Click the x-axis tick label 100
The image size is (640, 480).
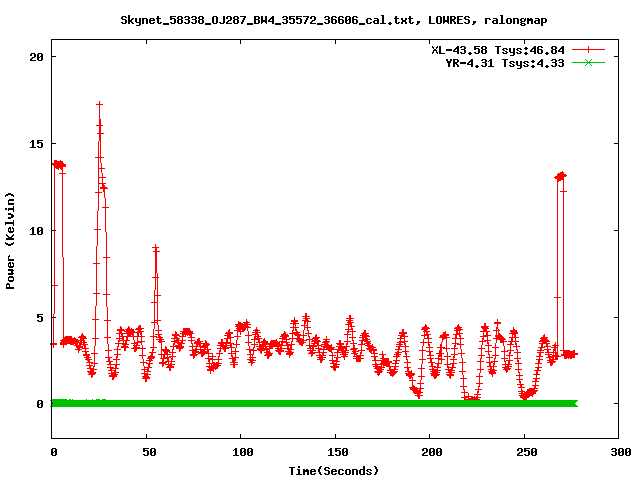242,452
